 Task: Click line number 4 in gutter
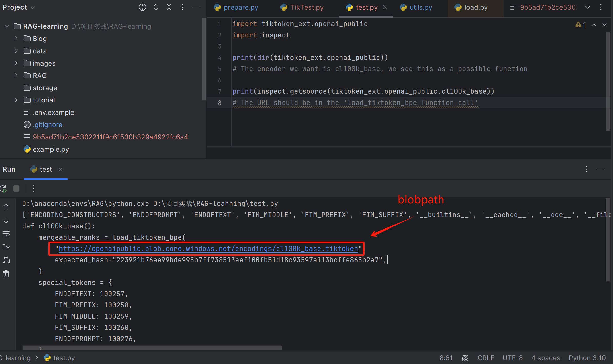[x=220, y=58]
